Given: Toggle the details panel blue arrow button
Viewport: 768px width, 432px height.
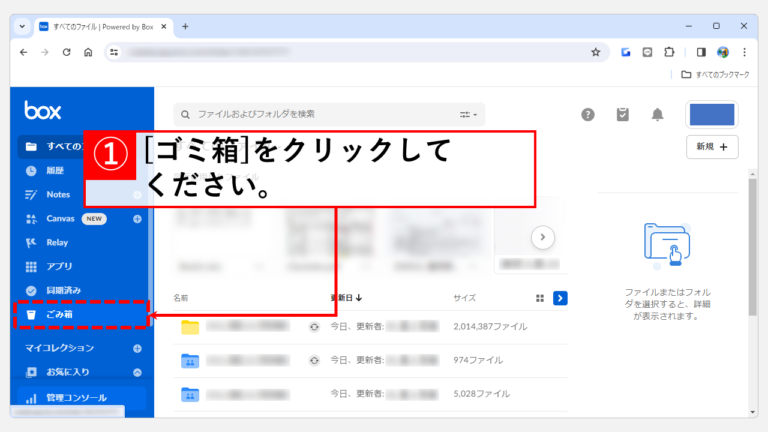Looking at the screenshot, I should pos(560,298).
